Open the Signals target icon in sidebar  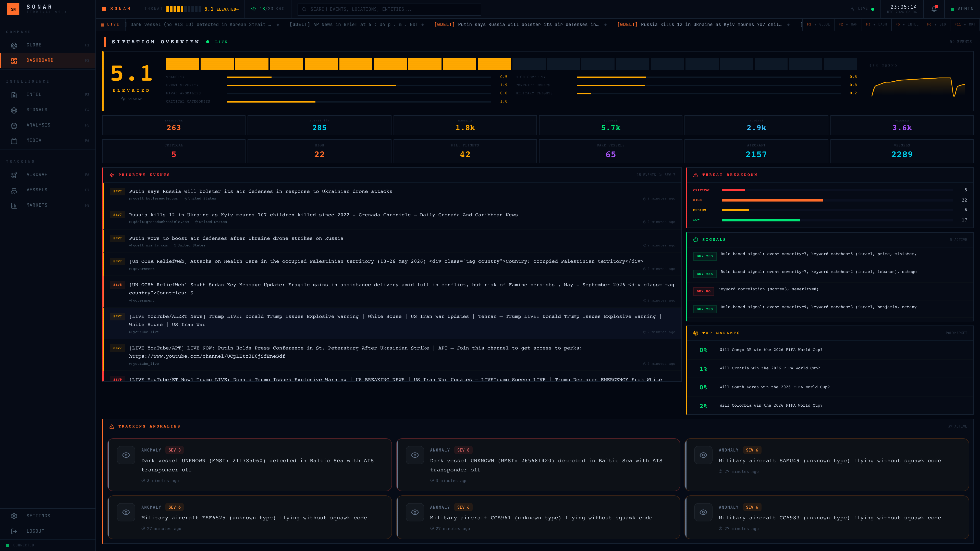[14, 110]
